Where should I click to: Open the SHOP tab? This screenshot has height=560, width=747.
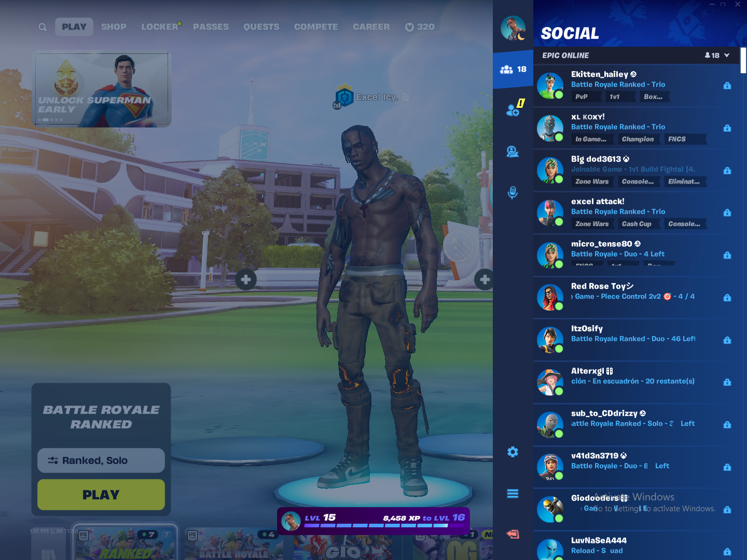click(114, 27)
